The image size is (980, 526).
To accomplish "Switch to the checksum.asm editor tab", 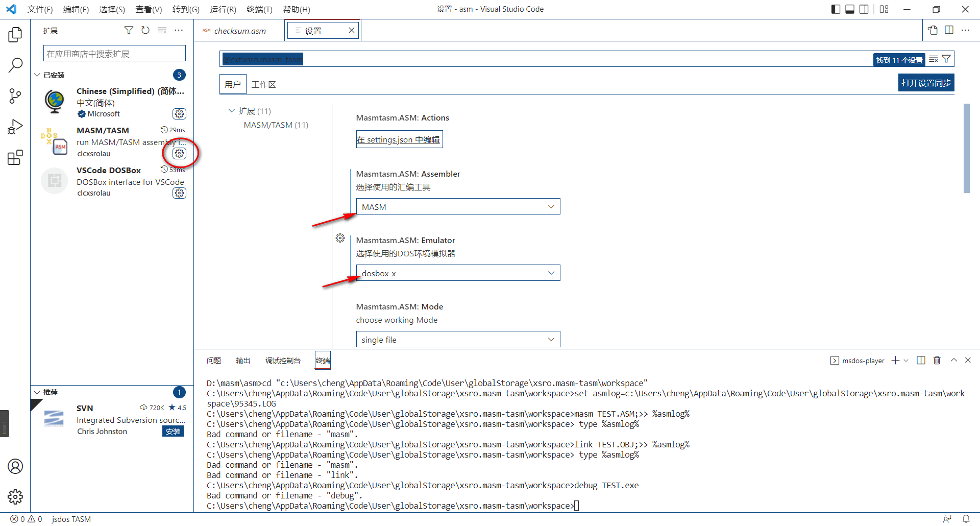I will click(x=240, y=31).
